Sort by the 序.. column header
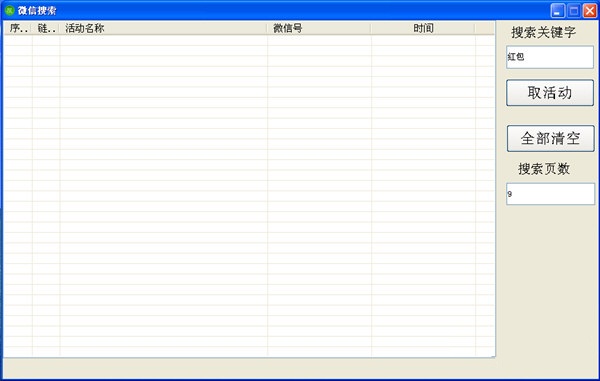600x381 pixels. pos(18,28)
